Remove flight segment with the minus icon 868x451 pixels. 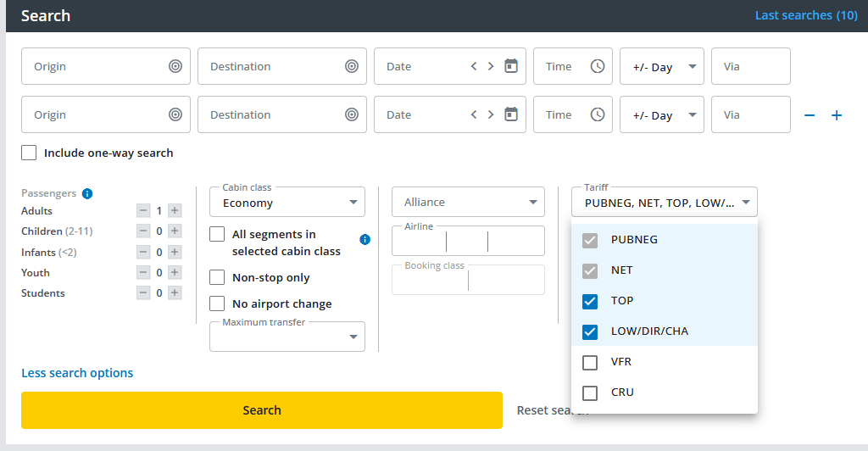[x=810, y=115]
